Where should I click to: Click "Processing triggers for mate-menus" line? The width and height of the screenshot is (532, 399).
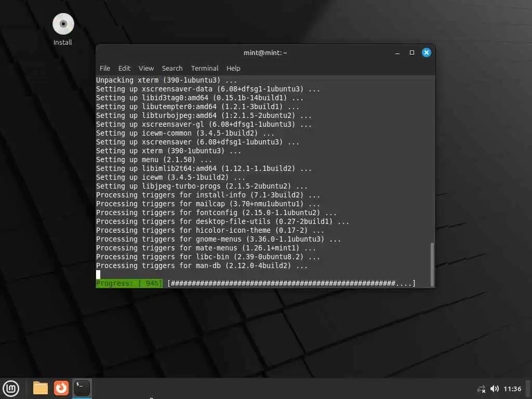pos(206,248)
